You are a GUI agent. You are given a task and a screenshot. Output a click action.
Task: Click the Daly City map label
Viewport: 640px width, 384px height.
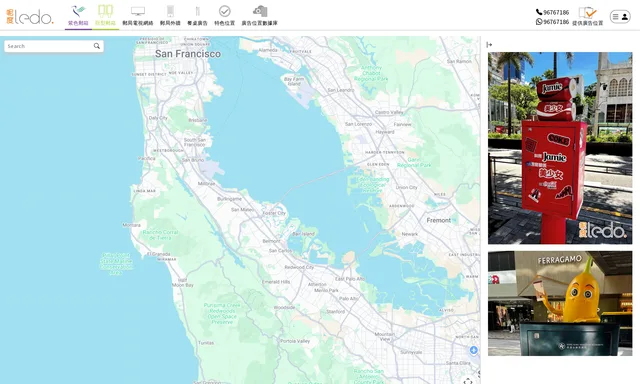(x=158, y=118)
